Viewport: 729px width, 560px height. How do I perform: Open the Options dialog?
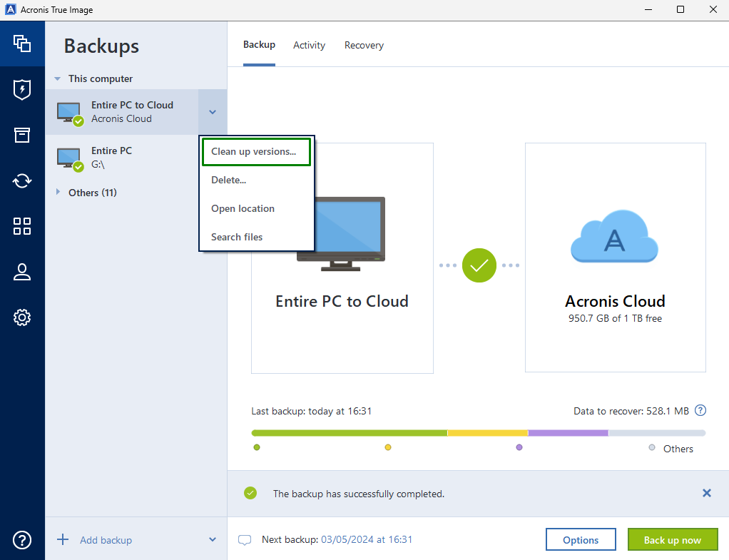click(x=580, y=539)
